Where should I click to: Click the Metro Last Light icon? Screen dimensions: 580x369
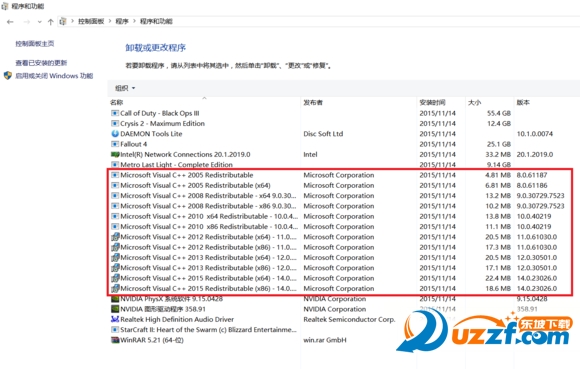(115, 165)
